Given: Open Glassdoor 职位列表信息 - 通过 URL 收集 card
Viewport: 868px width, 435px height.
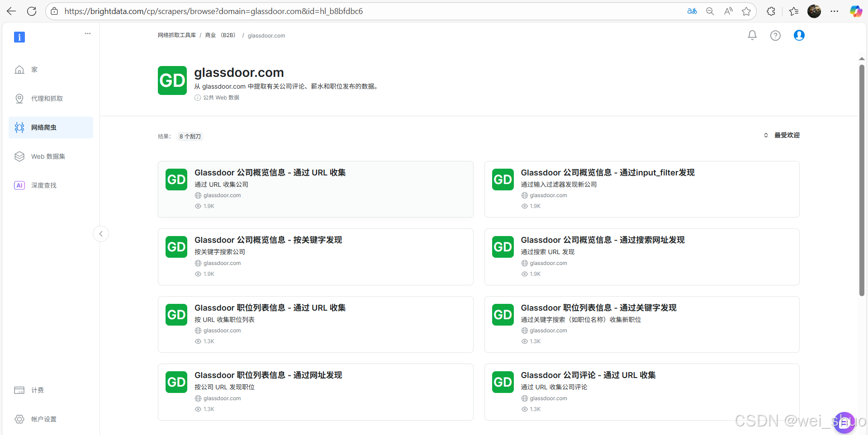Looking at the screenshot, I should pyautogui.click(x=316, y=324).
